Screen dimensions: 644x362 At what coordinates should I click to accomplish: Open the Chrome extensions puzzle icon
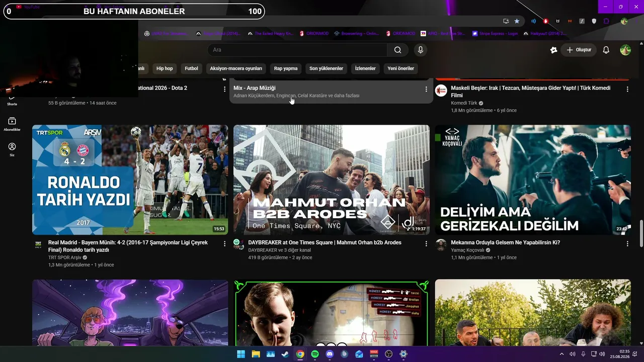(x=606, y=21)
